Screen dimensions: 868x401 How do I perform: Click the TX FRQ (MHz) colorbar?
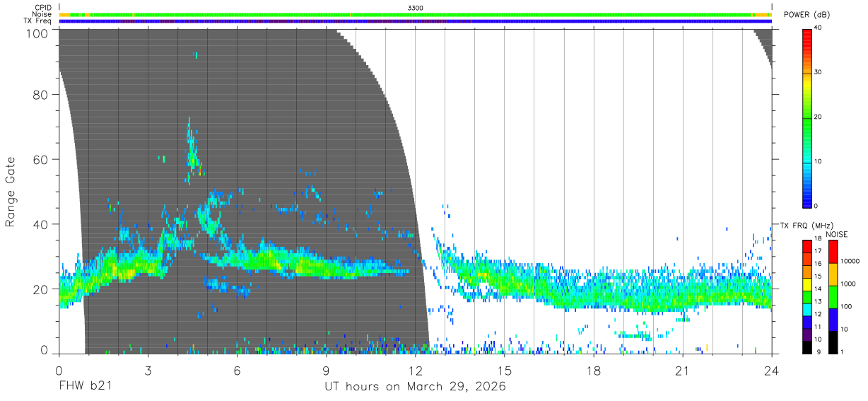pyautogui.click(x=807, y=297)
